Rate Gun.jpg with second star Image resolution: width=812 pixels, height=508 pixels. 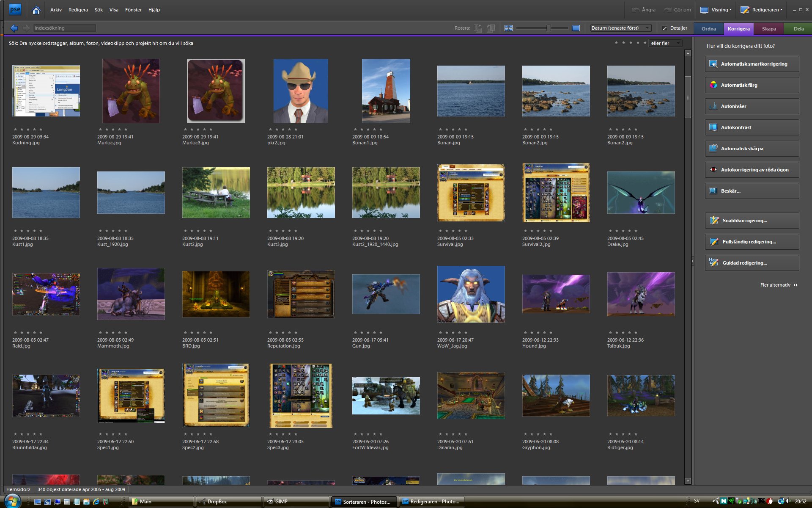coord(362,333)
